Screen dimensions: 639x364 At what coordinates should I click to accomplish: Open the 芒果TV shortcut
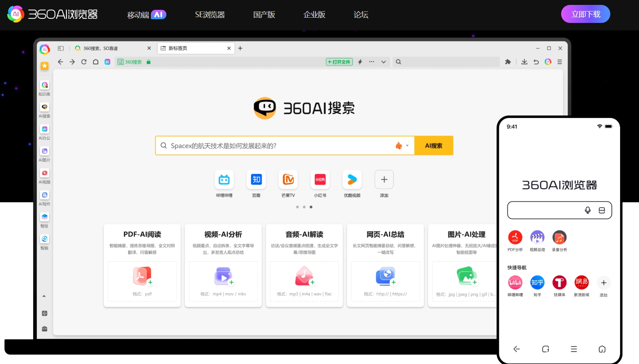point(288,184)
